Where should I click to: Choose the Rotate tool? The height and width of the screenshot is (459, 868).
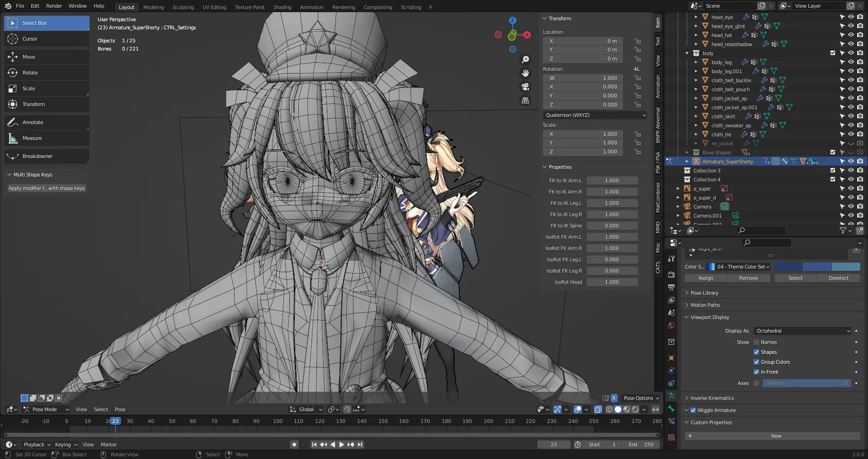47,73
